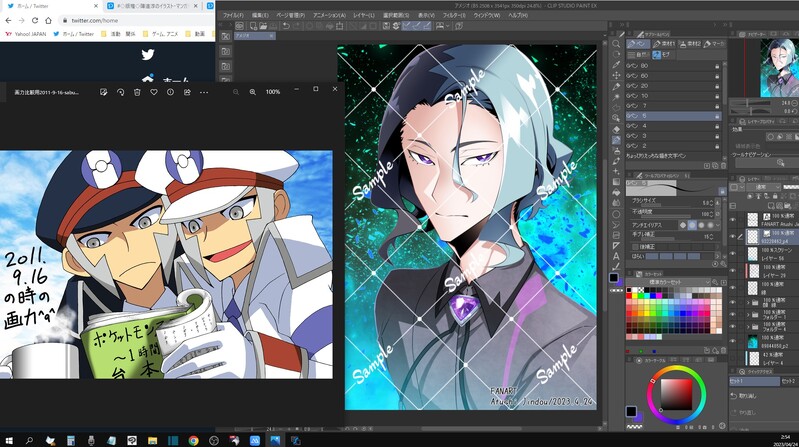
Task: Click Undo in Quick Access panel
Action: (x=744, y=396)
